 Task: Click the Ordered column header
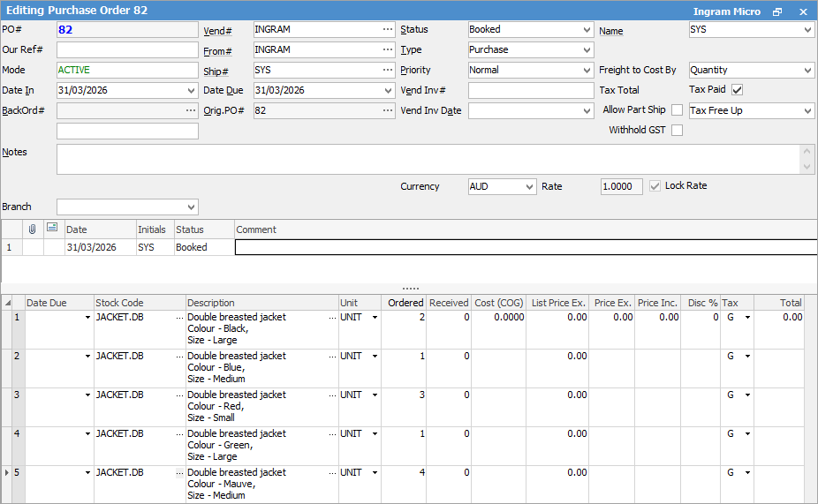405,303
